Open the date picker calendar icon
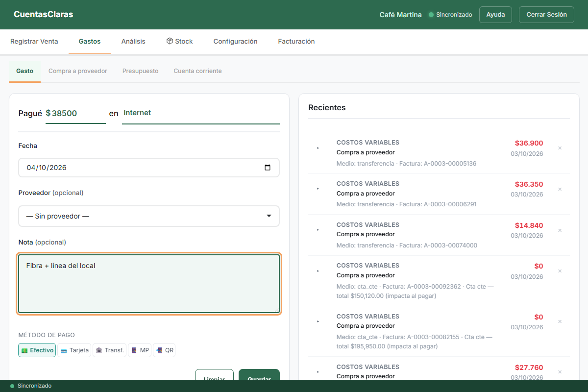This screenshot has width=588, height=392. pyautogui.click(x=268, y=168)
